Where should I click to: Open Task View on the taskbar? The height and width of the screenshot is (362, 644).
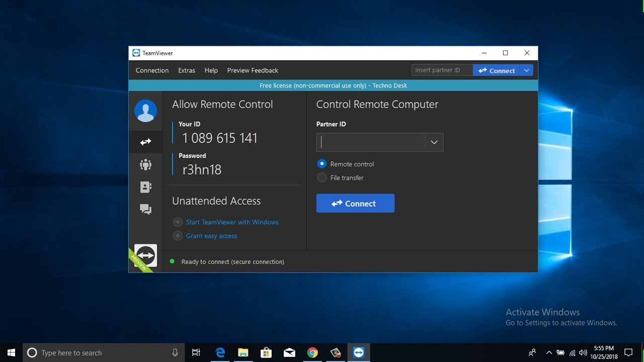[x=196, y=352]
